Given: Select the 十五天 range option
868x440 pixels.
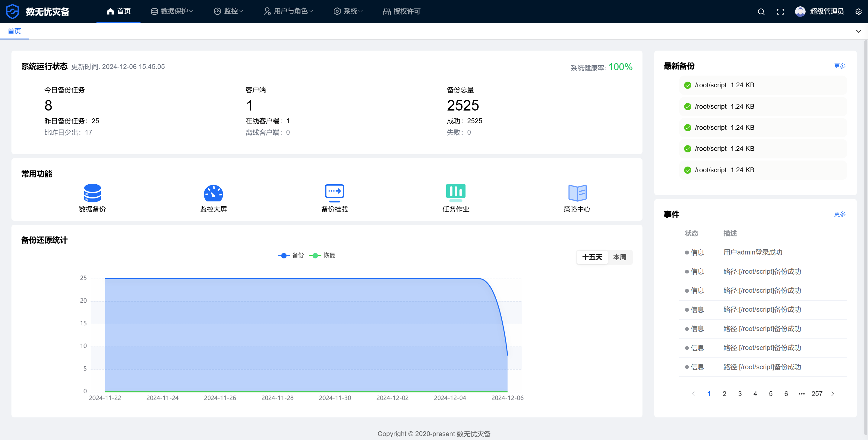Looking at the screenshot, I should pyautogui.click(x=592, y=257).
